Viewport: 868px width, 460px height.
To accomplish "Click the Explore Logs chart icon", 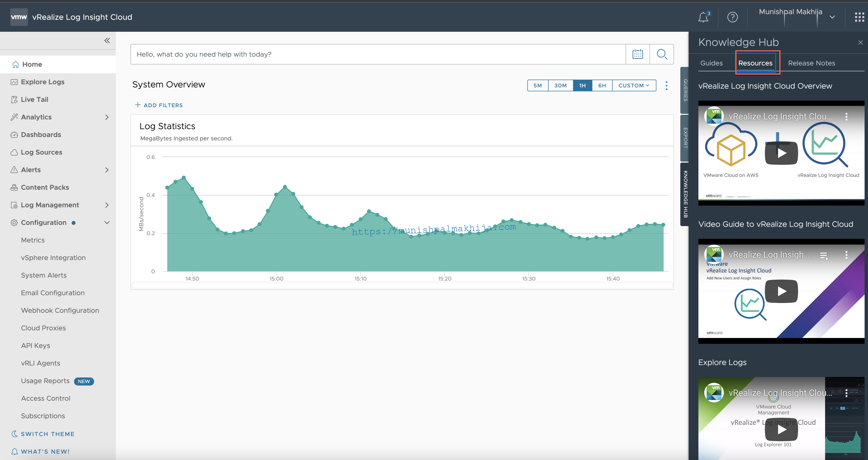I will [14, 82].
